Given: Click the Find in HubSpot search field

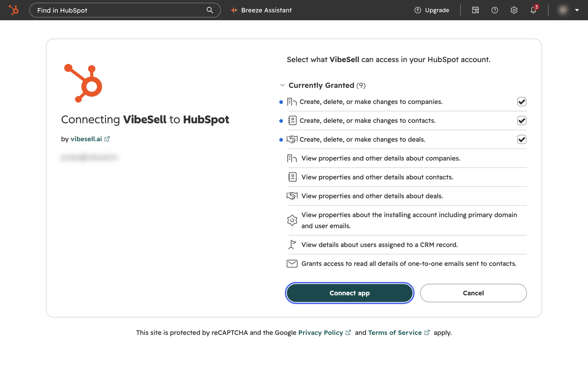Looking at the screenshot, I should 125,10.
